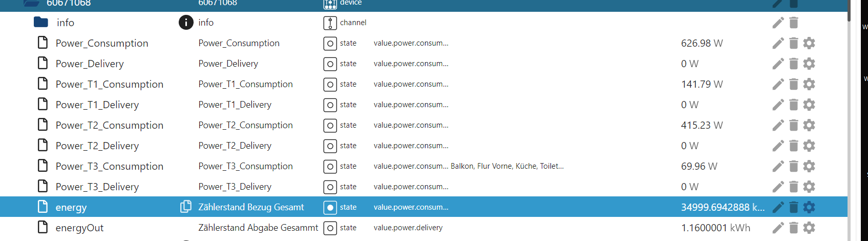868x241 pixels.
Task: Open settings gear for Power_T1_Consumption
Action: (809, 84)
